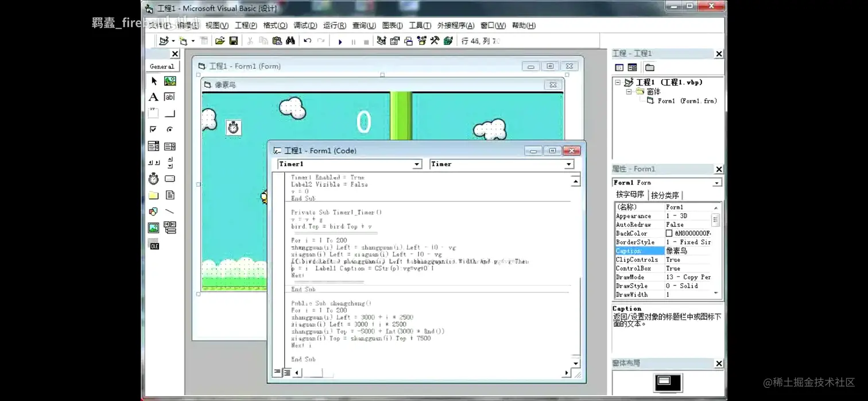Click Full Module View button in code window

click(287, 372)
